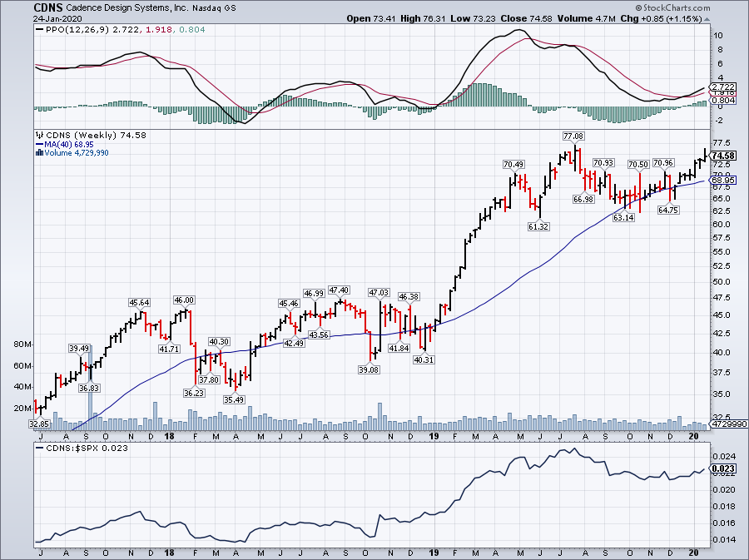Viewport: 749px width, 560px height.
Task: Click the 70.49 peak price label
Action: pyautogui.click(x=513, y=165)
